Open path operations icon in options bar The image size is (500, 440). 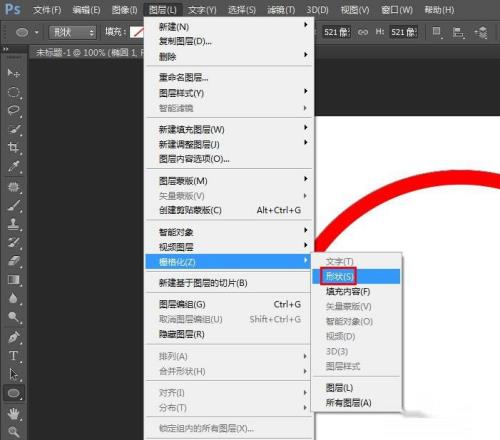click(437, 32)
